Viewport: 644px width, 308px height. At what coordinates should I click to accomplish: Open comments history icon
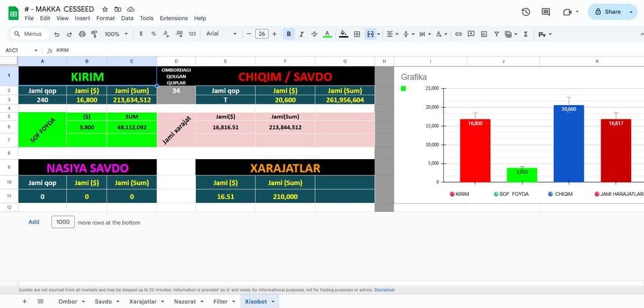pyautogui.click(x=546, y=12)
